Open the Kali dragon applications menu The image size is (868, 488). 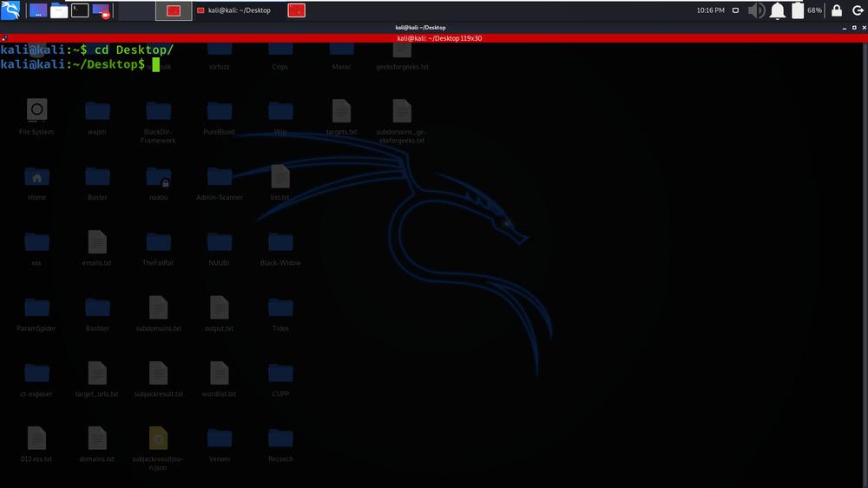[10, 10]
